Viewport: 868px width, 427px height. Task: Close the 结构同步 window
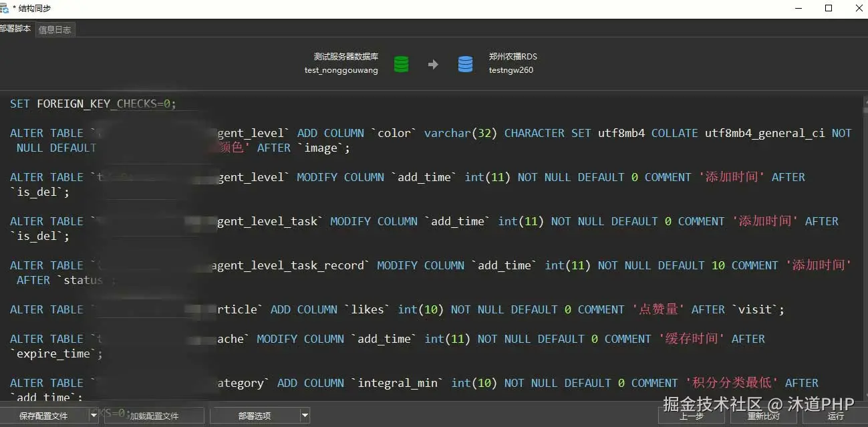click(x=859, y=8)
